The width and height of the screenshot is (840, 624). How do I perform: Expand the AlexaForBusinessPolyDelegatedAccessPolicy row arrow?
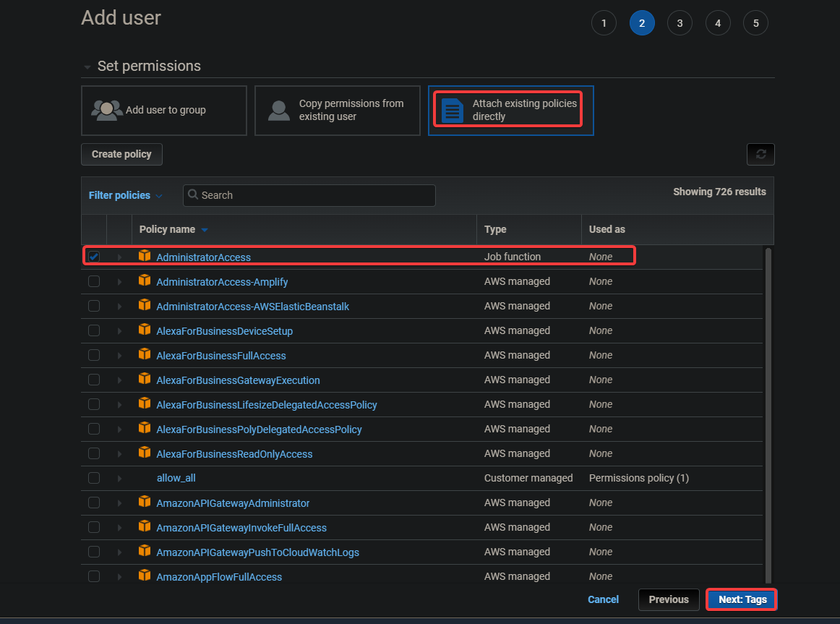(119, 429)
